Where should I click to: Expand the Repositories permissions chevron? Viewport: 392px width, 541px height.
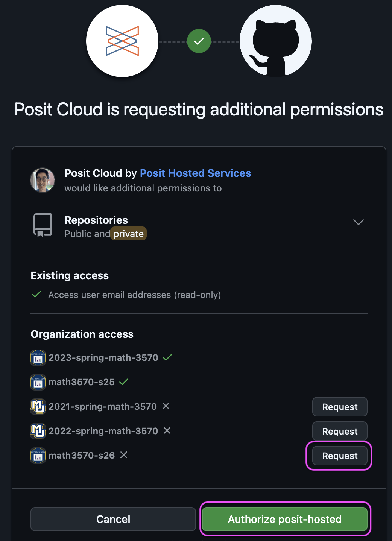tap(358, 222)
